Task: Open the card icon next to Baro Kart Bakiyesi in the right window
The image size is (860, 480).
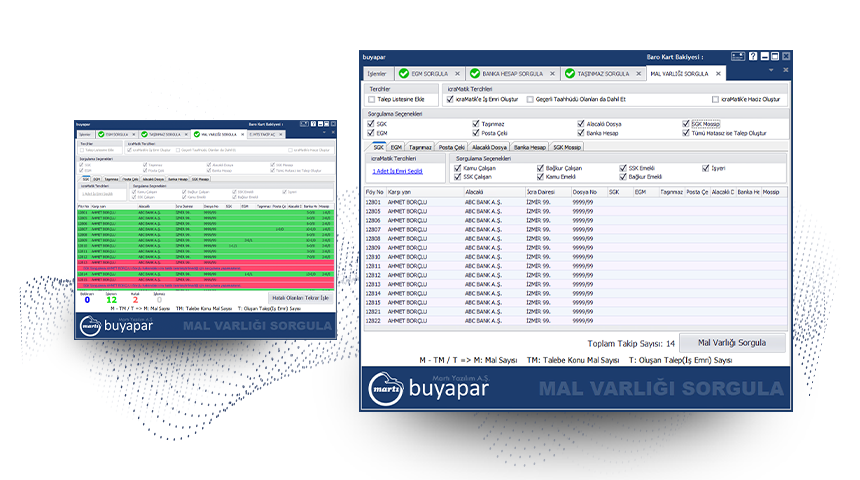Action: point(738,56)
